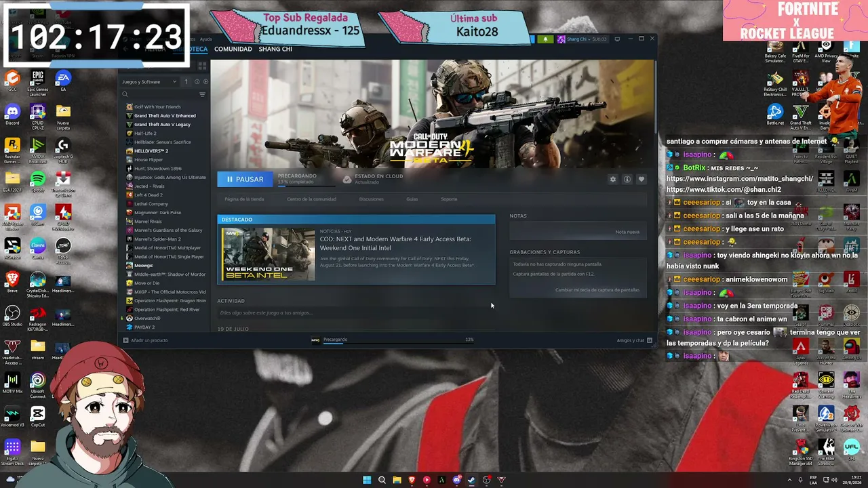Select Half-Life 2 in the library list
The width and height of the screenshot is (868, 488).
(145, 134)
